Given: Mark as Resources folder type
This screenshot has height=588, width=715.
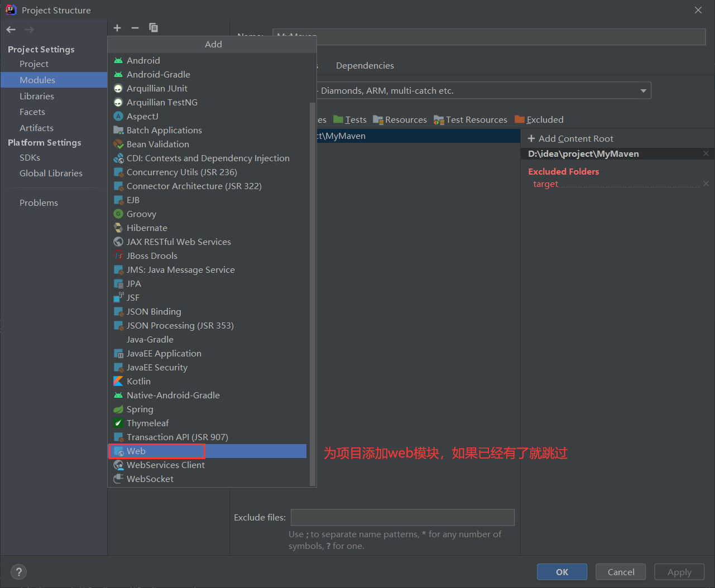Looking at the screenshot, I should pyautogui.click(x=400, y=119).
